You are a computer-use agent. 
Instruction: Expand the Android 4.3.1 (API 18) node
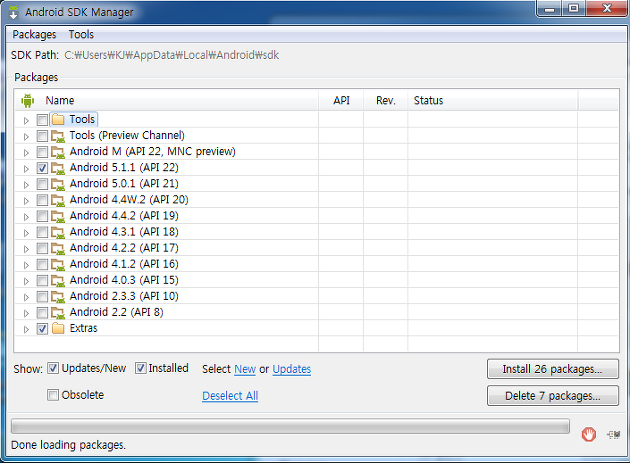(26, 233)
